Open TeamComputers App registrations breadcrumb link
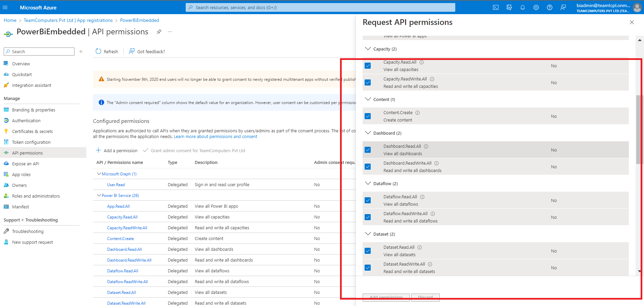The width and height of the screenshot is (644, 306). click(x=68, y=20)
